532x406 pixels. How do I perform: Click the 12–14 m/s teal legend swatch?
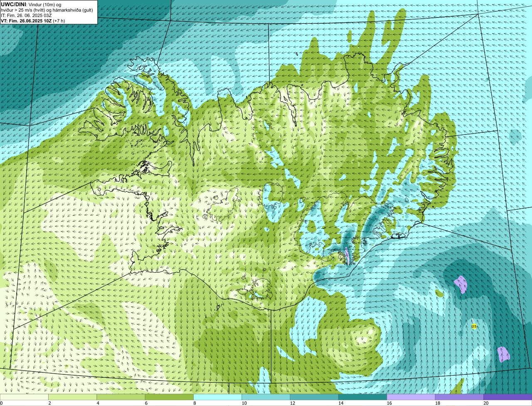pyautogui.click(x=314, y=397)
